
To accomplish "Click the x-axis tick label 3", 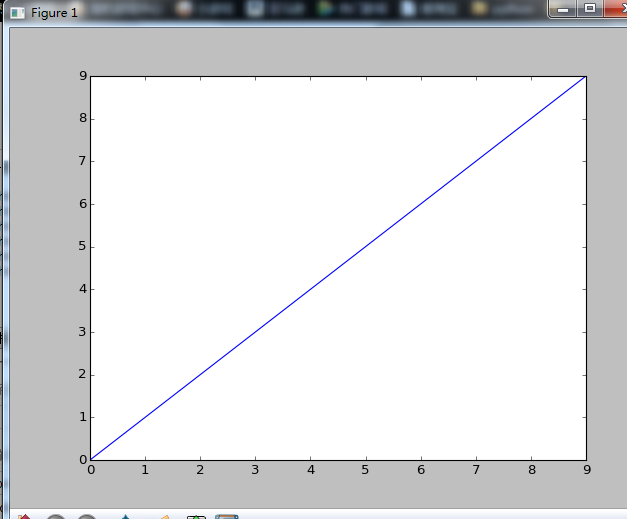I will click(x=255, y=469).
